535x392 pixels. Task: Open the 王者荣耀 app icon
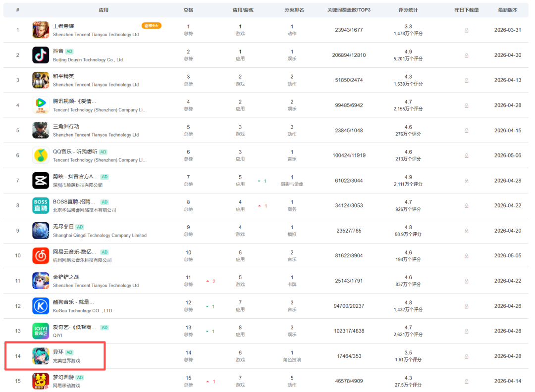click(41, 30)
